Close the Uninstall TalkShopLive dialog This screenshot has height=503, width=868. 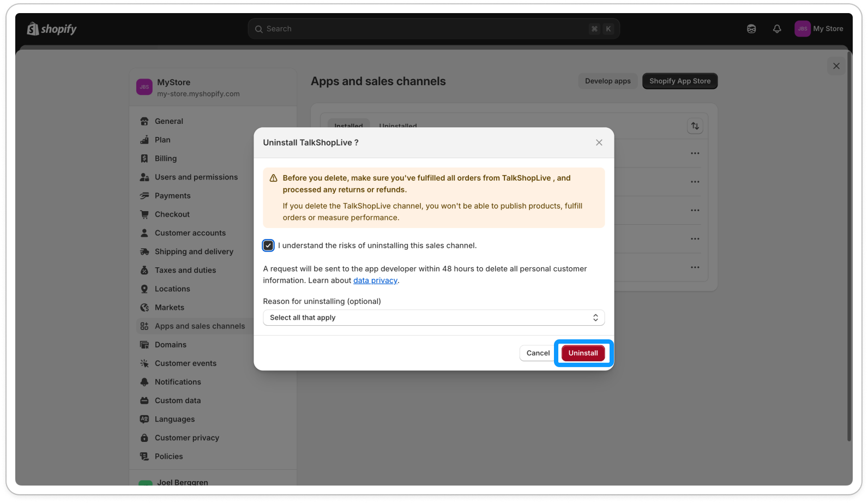click(x=599, y=142)
